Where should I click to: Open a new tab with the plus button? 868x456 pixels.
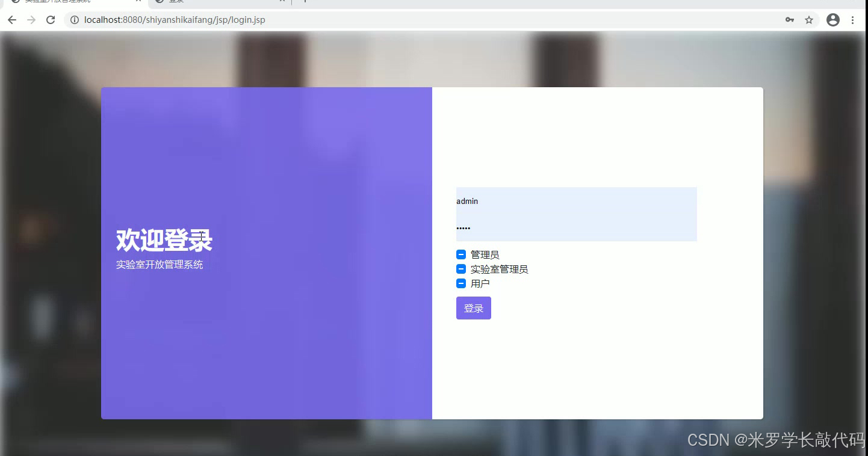click(x=305, y=2)
